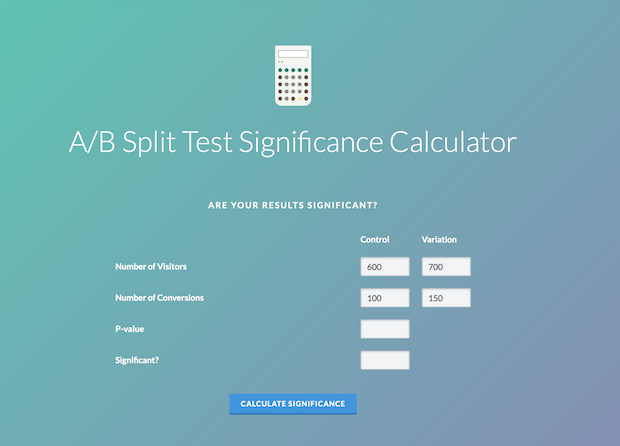The width and height of the screenshot is (620, 446).
Task: Click the calculator icon above the title
Action: 292,75
